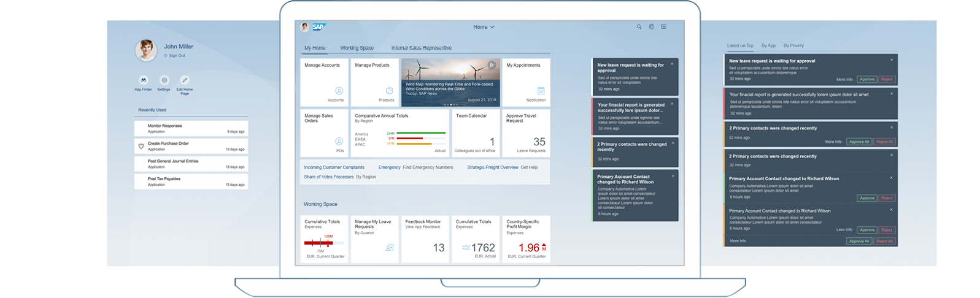
Task: Click the SAP logo
Action: point(318,27)
